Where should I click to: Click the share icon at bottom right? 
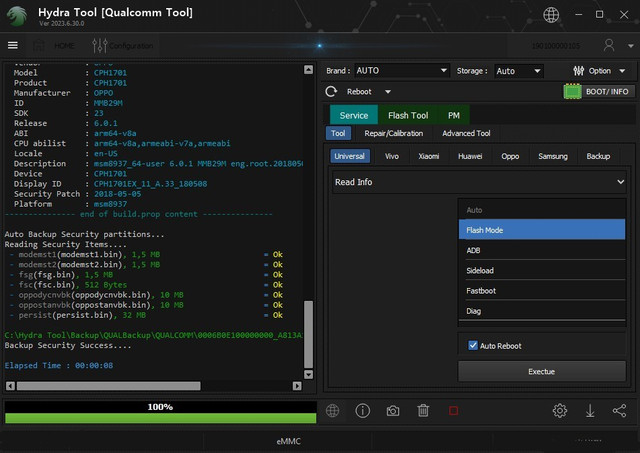click(x=620, y=411)
